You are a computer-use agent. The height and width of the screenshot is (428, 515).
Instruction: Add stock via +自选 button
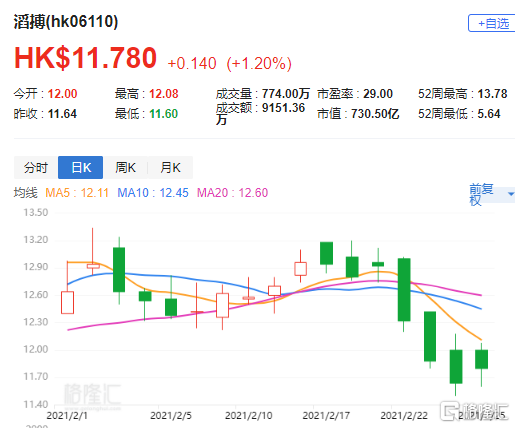(x=492, y=23)
